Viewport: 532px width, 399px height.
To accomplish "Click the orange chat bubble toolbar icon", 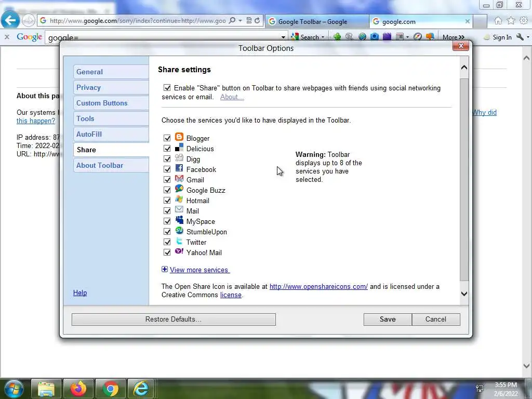I will 430,37.
